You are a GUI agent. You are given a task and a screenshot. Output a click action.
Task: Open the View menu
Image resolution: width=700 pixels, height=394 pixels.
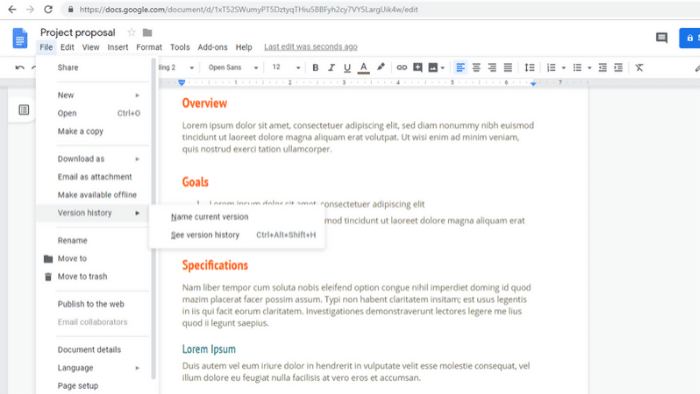pos(90,47)
